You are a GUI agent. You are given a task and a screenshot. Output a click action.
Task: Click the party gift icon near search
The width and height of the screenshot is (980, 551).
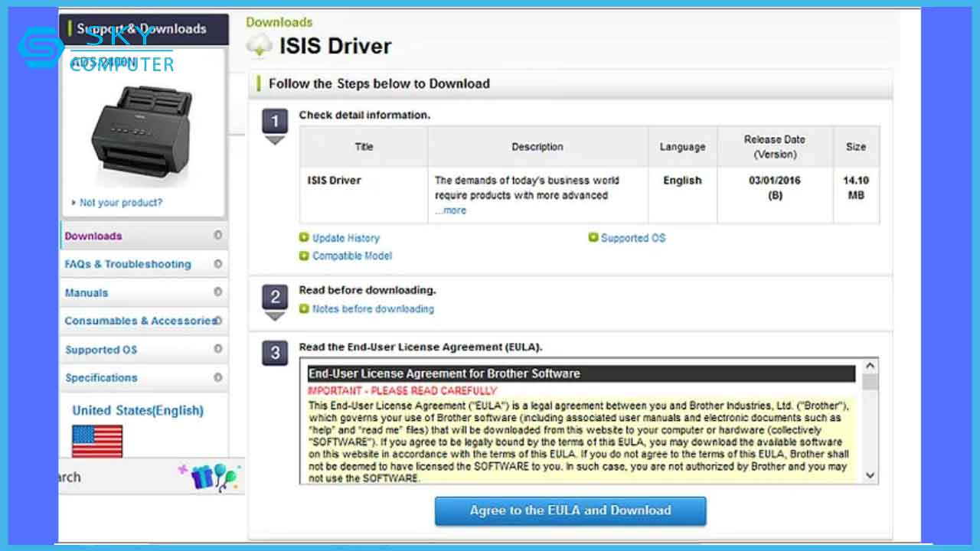coord(210,477)
